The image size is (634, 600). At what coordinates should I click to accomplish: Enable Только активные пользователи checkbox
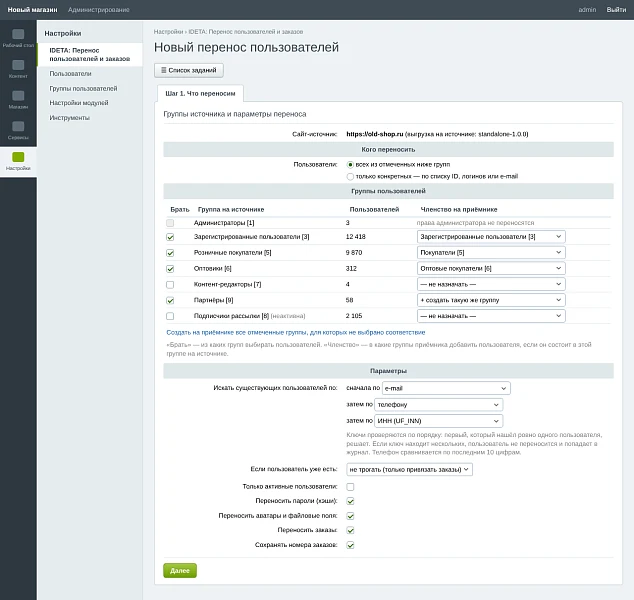click(350, 487)
